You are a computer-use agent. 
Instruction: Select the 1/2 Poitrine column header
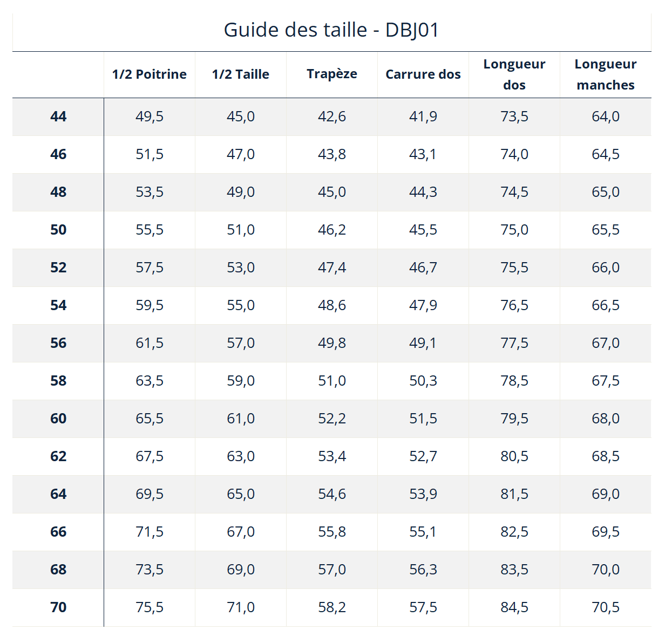(x=150, y=74)
